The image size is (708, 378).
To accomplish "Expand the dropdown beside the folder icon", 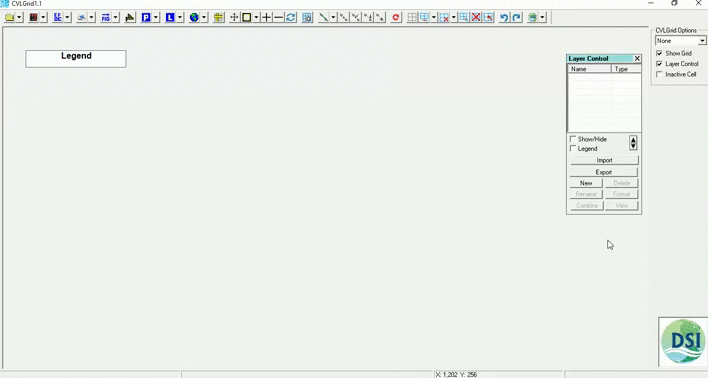I will (19, 18).
